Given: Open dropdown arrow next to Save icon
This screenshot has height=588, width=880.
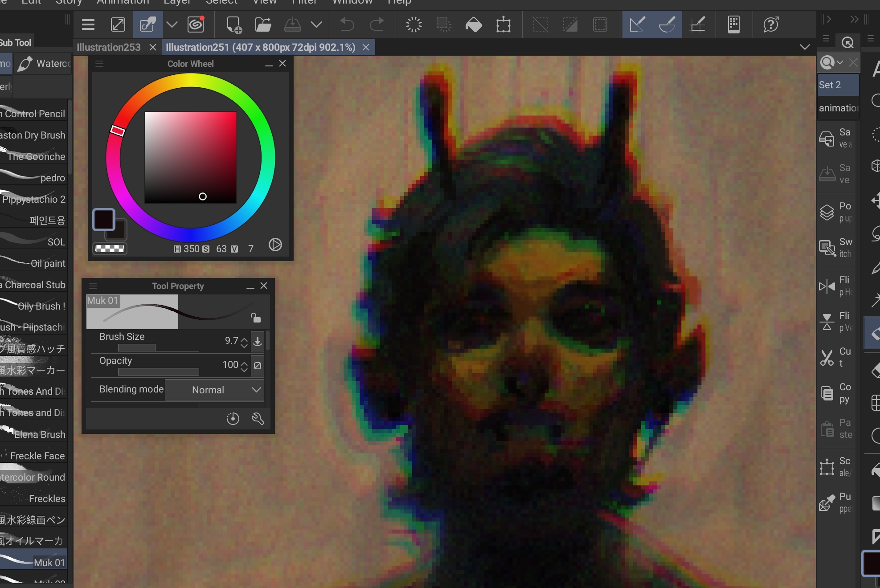Looking at the screenshot, I should click(316, 24).
